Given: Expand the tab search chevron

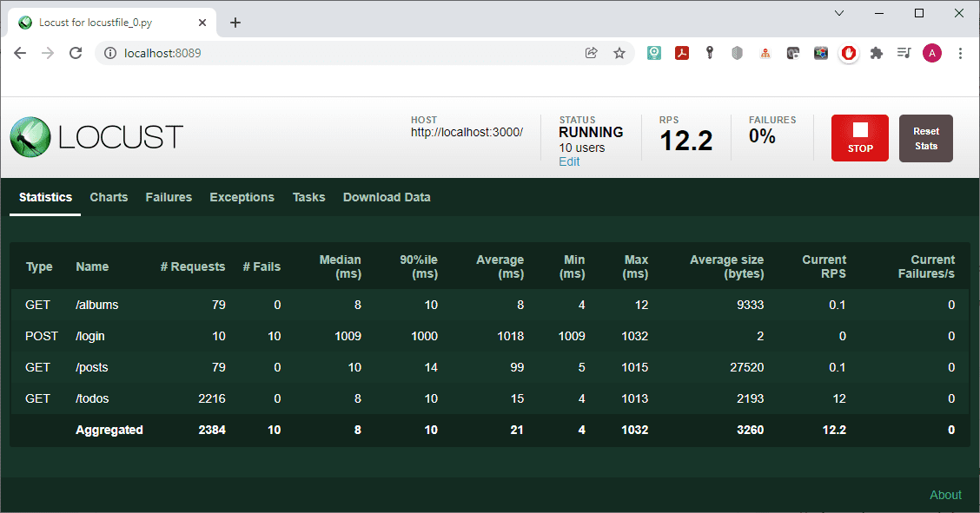Looking at the screenshot, I should click(839, 13).
